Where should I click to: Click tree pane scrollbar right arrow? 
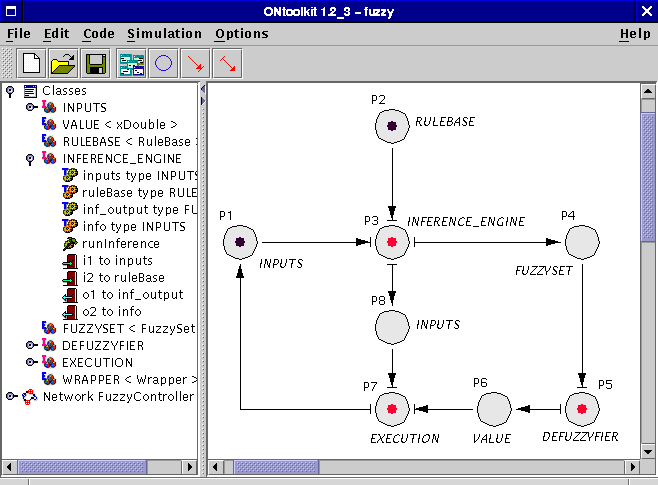coord(190,467)
